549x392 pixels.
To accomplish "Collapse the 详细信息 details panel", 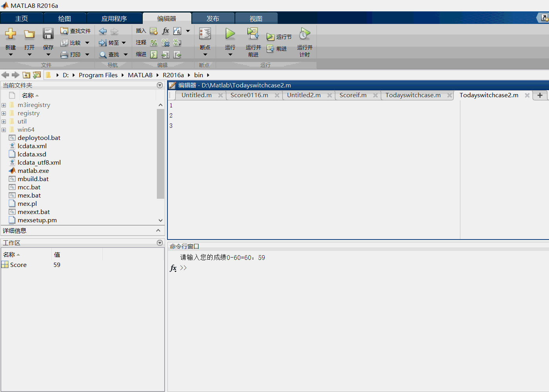I will point(159,230).
